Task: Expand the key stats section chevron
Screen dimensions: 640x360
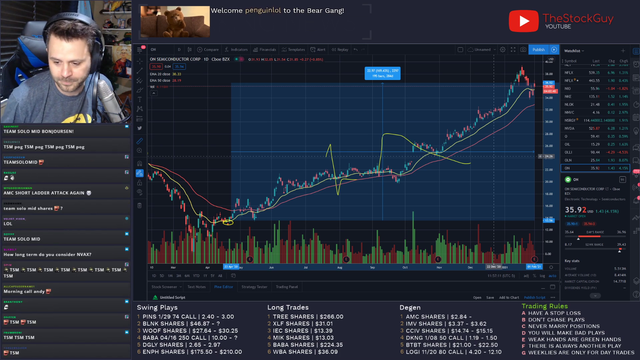Action: (595, 296)
